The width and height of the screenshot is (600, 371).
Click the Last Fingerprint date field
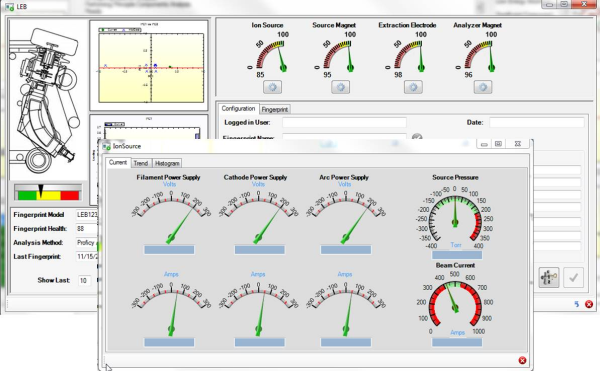click(86, 257)
